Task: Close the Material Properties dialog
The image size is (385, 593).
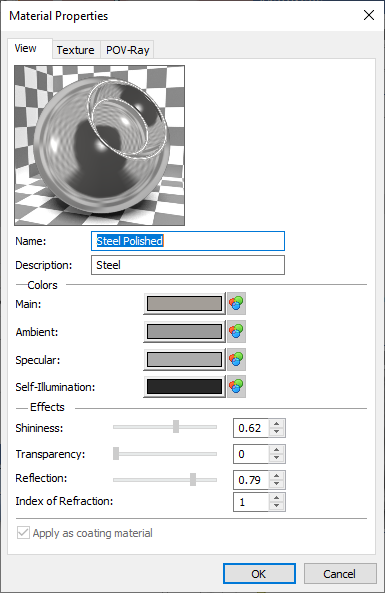Action: (369, 15)
